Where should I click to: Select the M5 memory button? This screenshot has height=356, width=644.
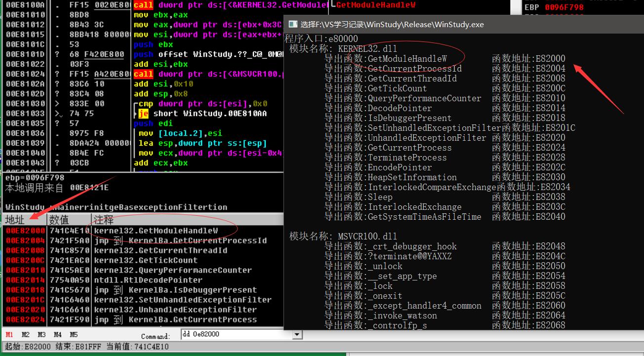pyautogui.click(x=74, y=335)
